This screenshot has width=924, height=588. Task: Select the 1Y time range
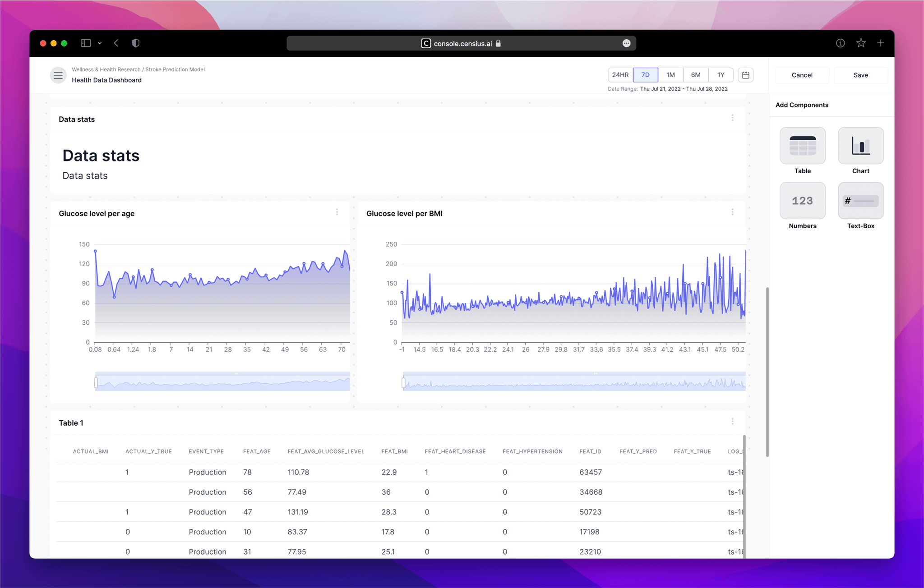click(x=721, y=75)
